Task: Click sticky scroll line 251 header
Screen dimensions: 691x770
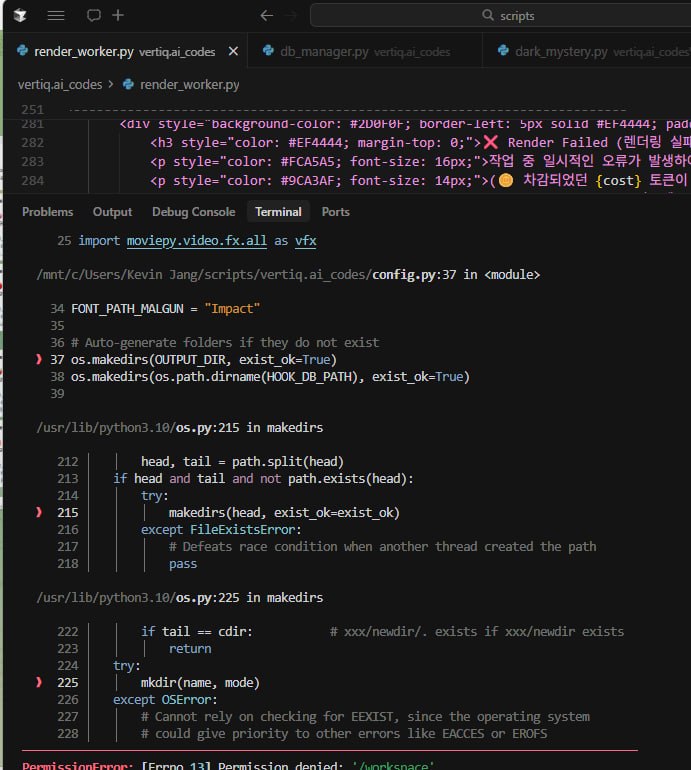Action: pos(347,109)
